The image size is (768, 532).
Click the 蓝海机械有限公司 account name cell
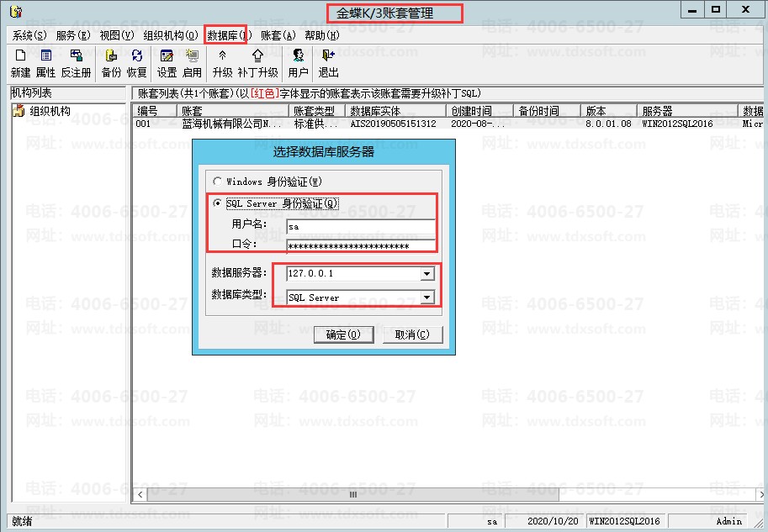pyautogui.click(x=231, y=124)
